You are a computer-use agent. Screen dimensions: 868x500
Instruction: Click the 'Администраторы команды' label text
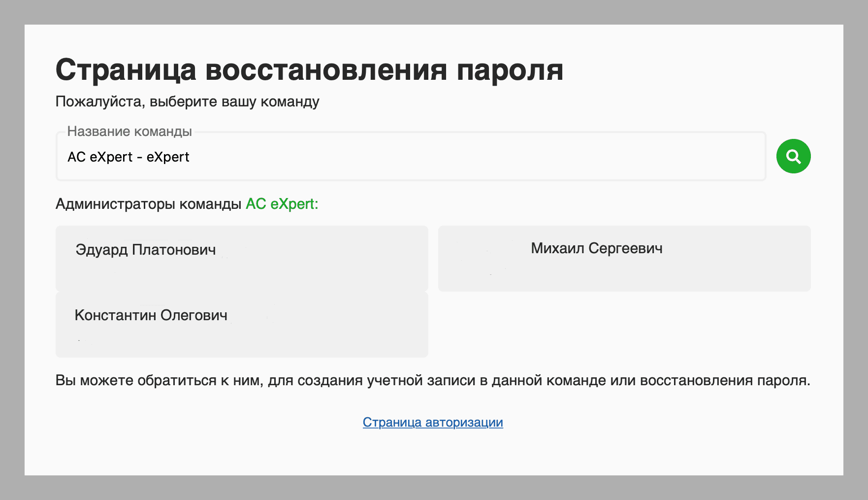(x=148, y=204)
